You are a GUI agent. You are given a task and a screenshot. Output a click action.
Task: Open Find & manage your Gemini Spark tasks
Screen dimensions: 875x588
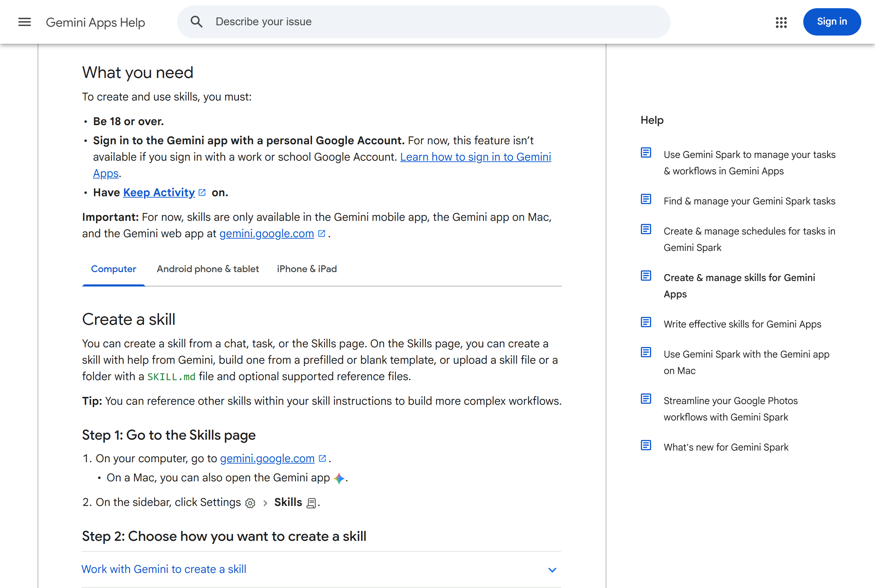tap(750, 201)
